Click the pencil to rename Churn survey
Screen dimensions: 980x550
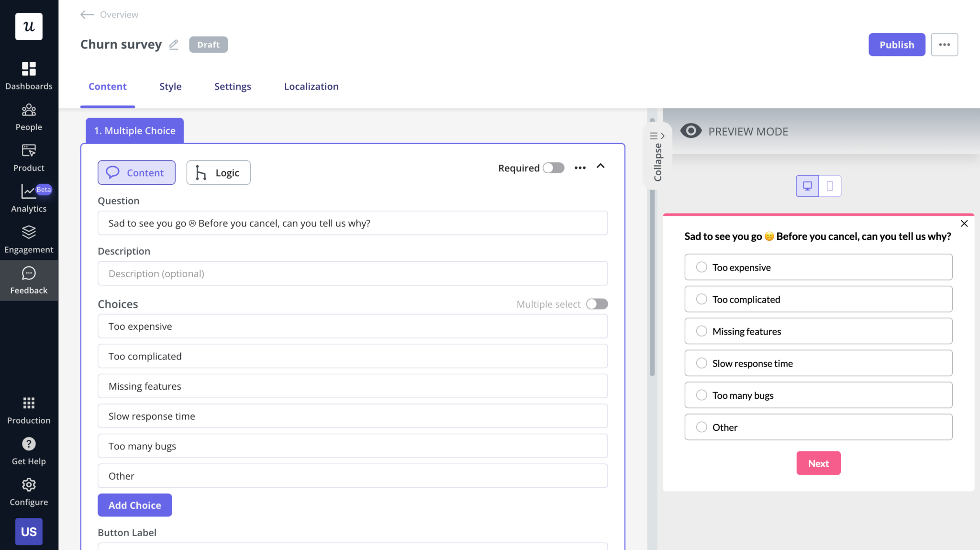point(174,44)
